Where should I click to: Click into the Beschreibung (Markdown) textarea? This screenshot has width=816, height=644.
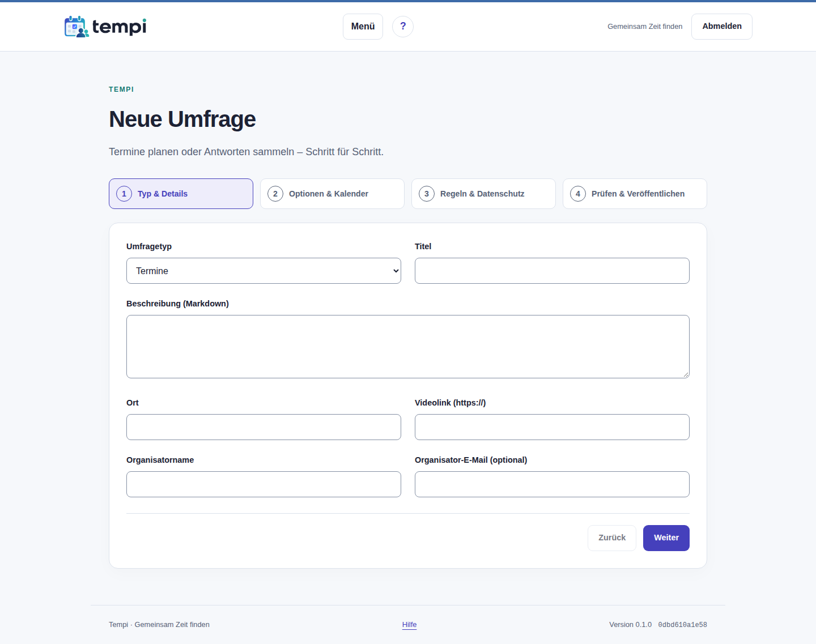408,347
